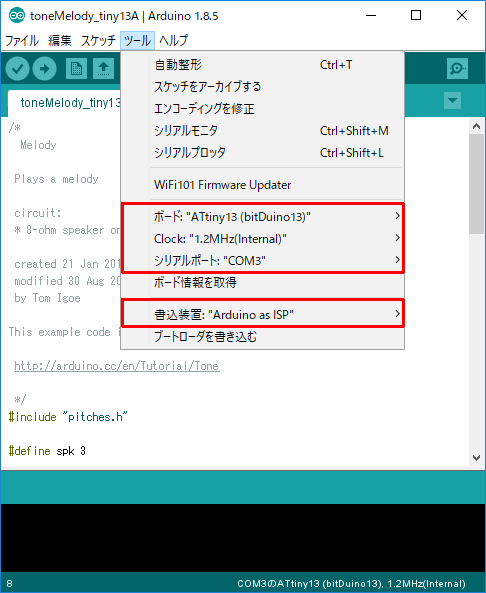Expand the Clock 1.2MHz(Internal) submenu

tap(262, 239)
